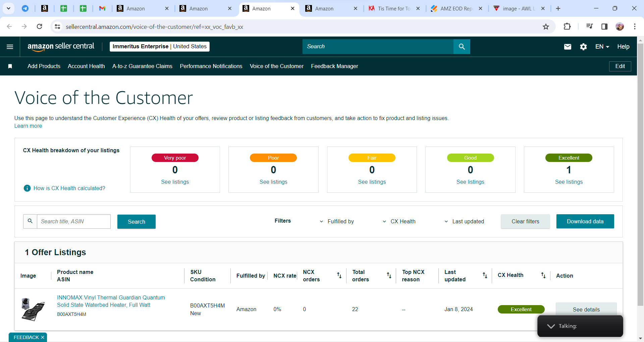Open the browser extensions puzzle icon
Screen dimensions: 644x342
coord(567,26)
